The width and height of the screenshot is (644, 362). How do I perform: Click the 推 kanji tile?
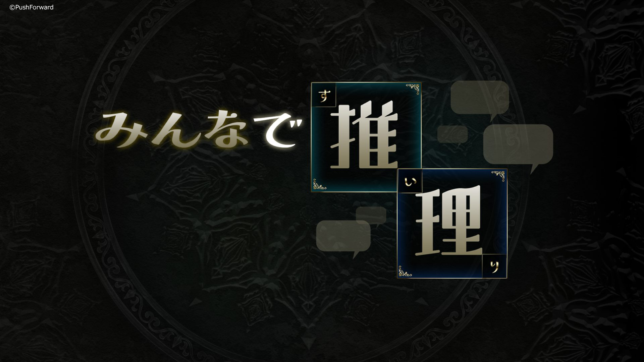[366, 137]
